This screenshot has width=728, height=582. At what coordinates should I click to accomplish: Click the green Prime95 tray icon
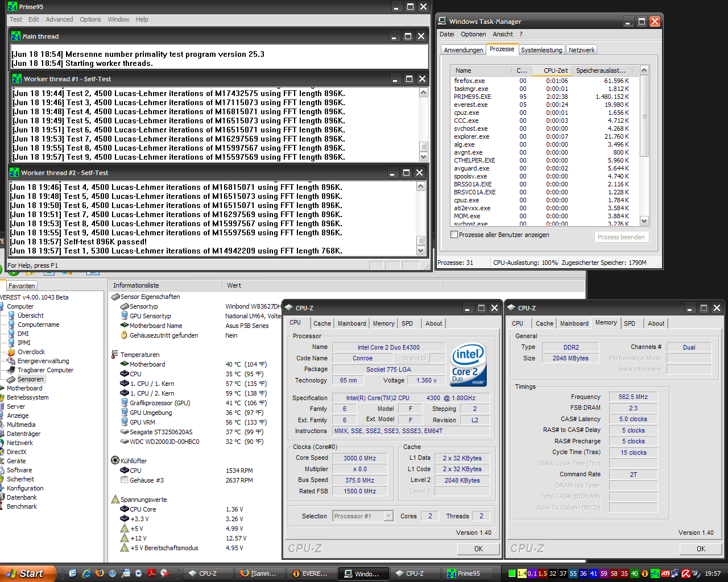(x=655, y=573)
